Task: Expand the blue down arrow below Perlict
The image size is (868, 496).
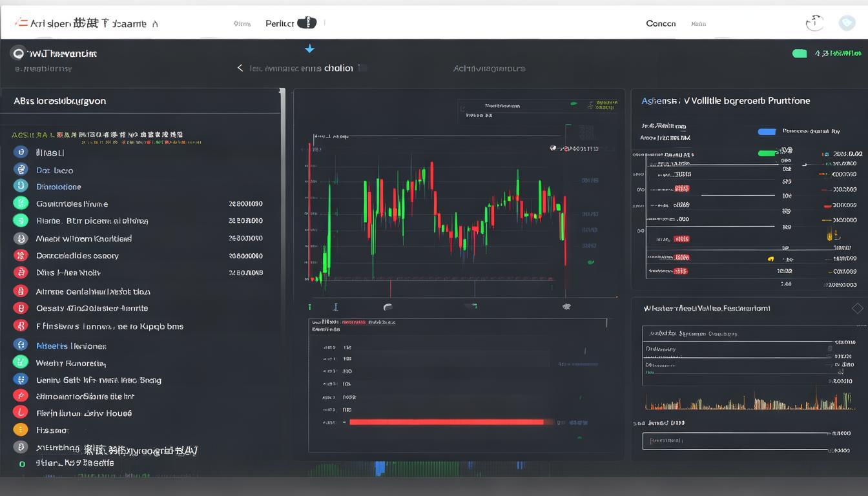Action: 309,48
